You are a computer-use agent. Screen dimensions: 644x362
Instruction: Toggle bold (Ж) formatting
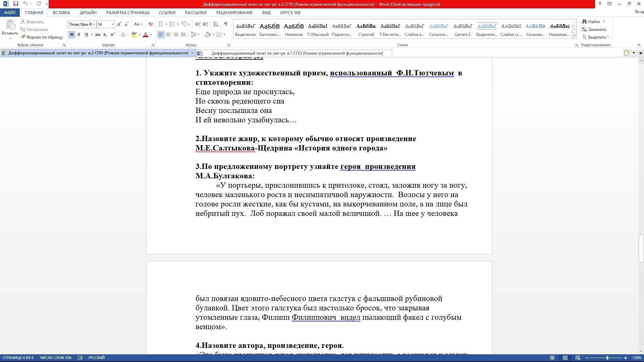tap(71, 35)
